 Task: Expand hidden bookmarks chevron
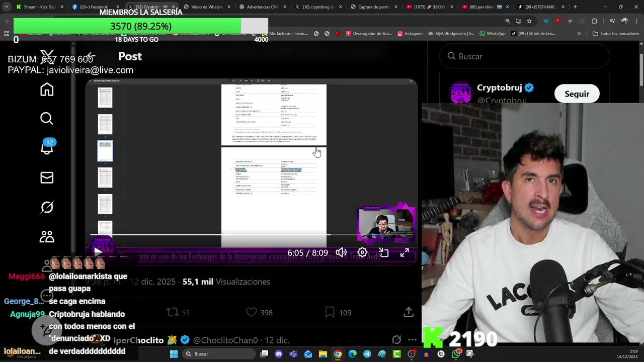pos(579,34)
